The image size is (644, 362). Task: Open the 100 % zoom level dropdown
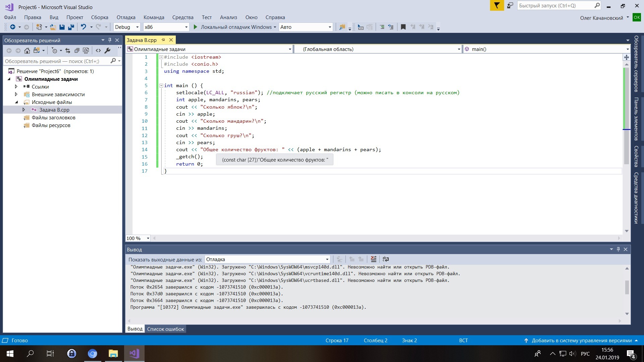[148, 238]
